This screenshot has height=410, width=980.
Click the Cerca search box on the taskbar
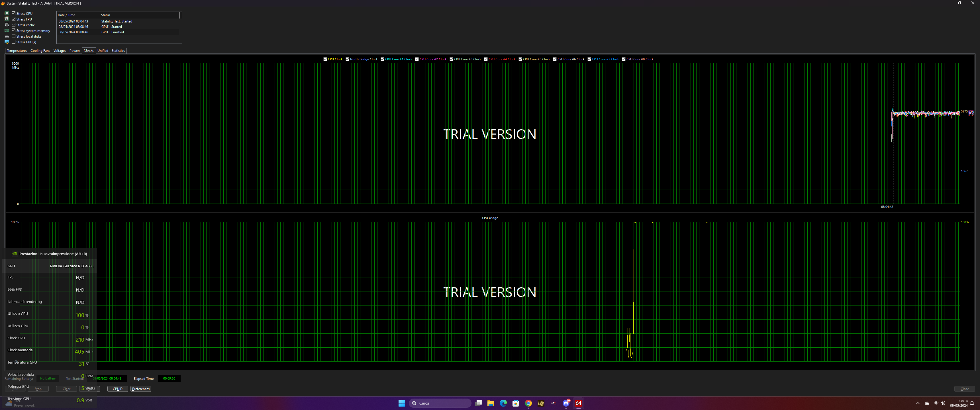(x=440, y=403)
